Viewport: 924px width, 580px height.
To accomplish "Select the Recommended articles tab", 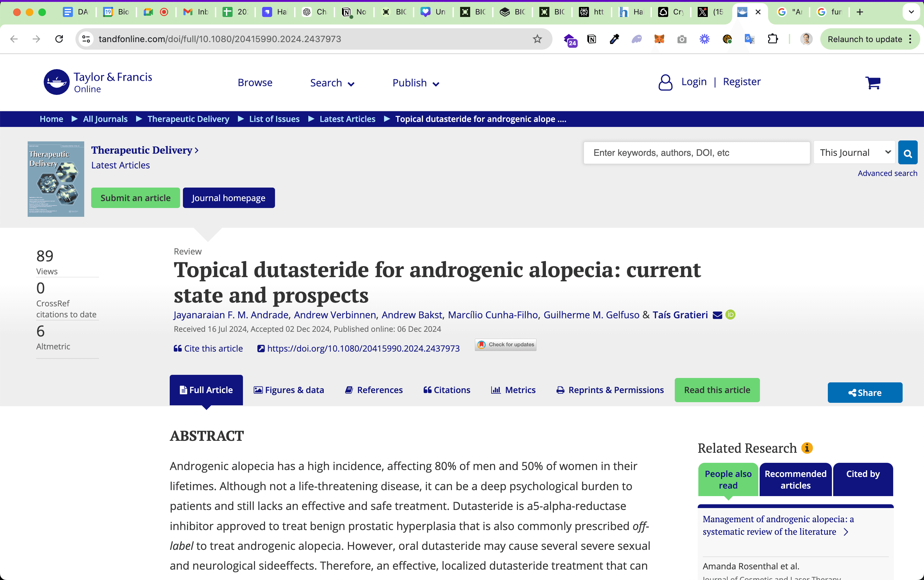I will click(x=795, y=479).
